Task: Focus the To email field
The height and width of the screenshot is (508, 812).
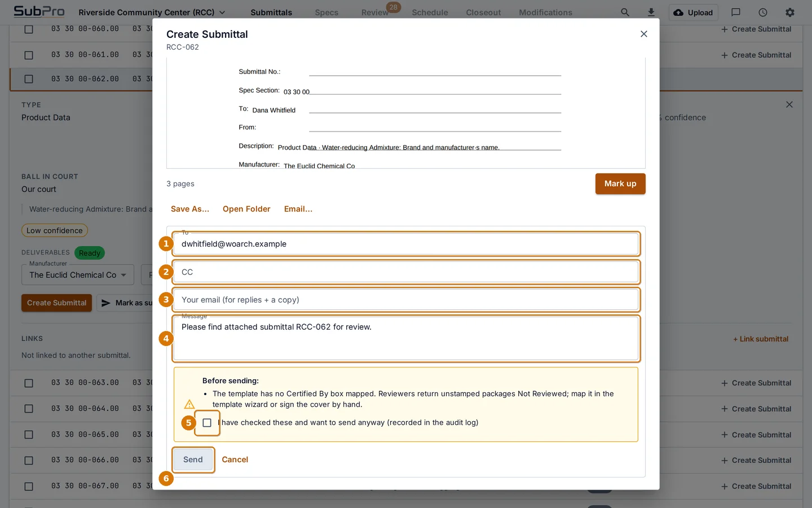Action: [x=406, y=244]
